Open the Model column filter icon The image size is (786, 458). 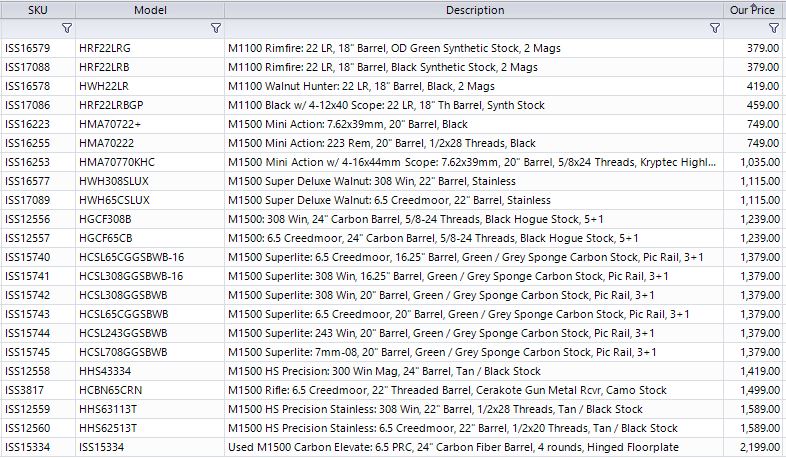216,29
